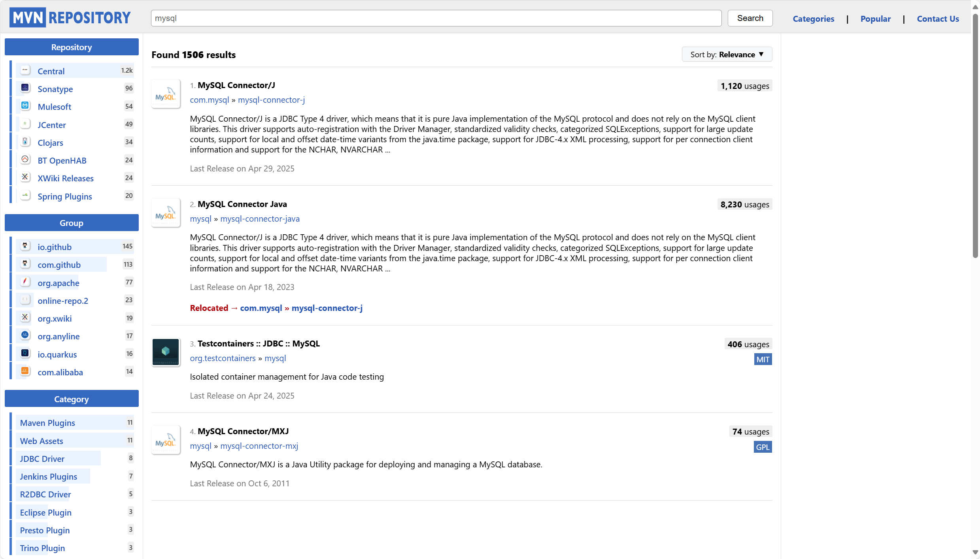Click the MySQL Connector/MXJ logo icon
The height and width of the screenshot is (559, 980).
click(x=166, y=440)
